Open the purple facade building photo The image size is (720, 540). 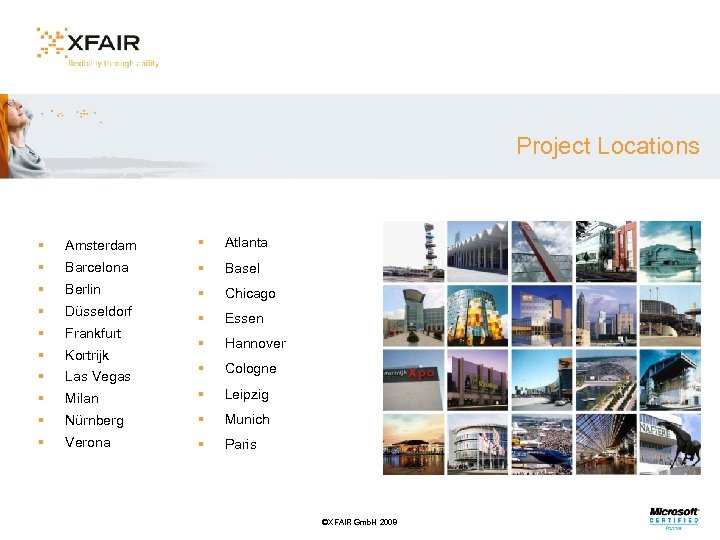(478, 380)
